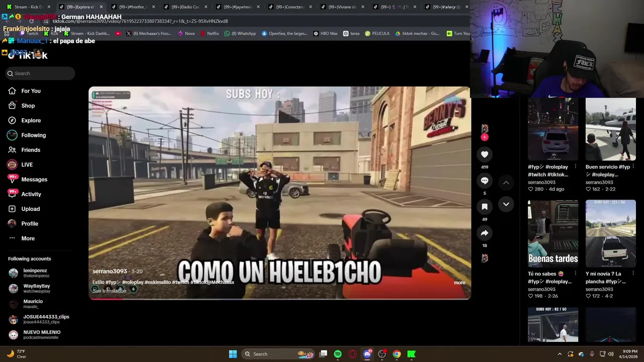Focus the TikTok search field

(x=40, y=73)
